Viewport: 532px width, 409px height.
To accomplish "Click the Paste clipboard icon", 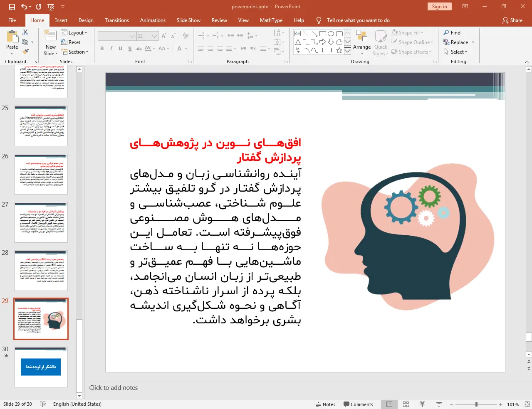I will (x=12, y=37).
